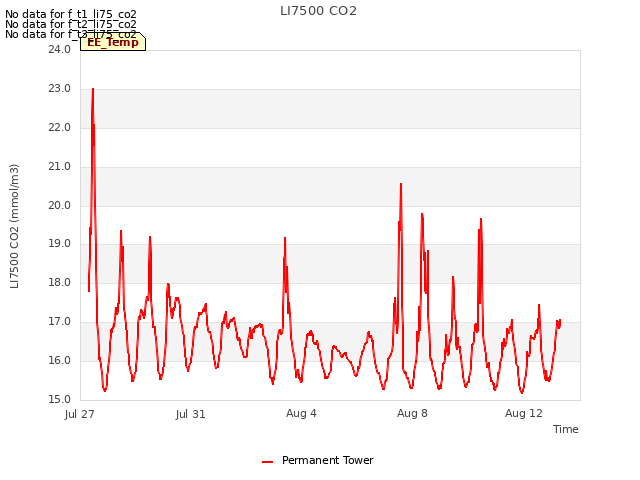Click the 19.0 y-axis tick label
The image size is (640, 480).
click(x=60, y=244)
